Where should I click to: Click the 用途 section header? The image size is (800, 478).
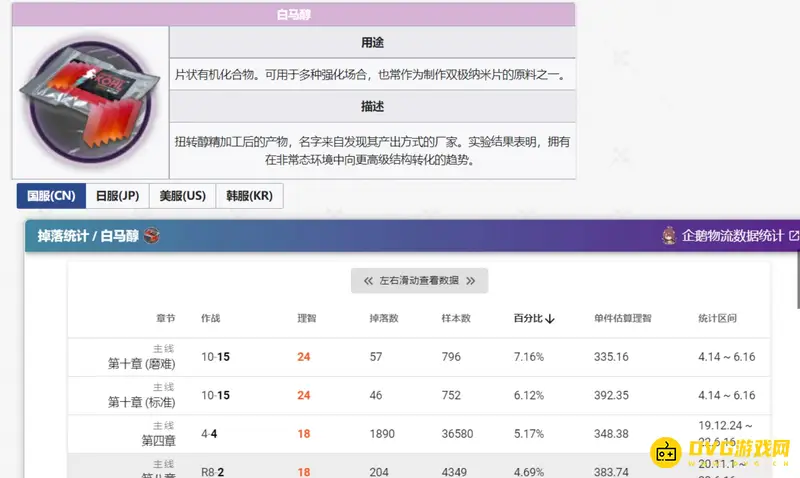372,42
